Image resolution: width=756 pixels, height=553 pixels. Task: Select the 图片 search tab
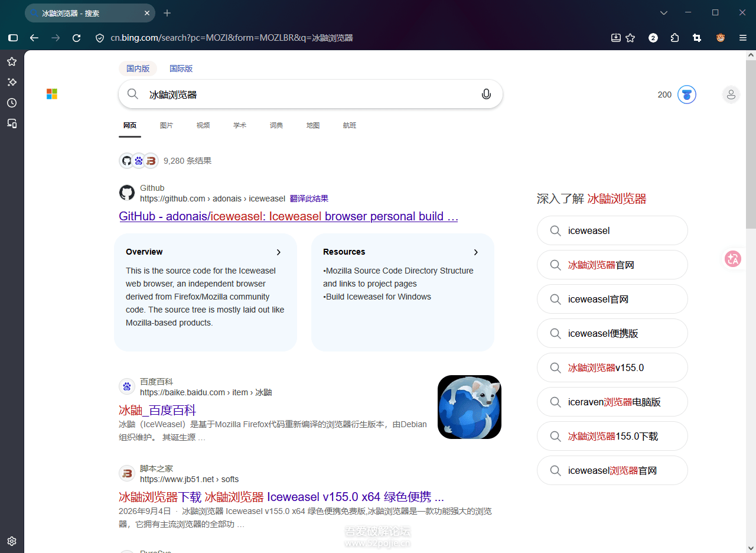(x=167, y=125)
